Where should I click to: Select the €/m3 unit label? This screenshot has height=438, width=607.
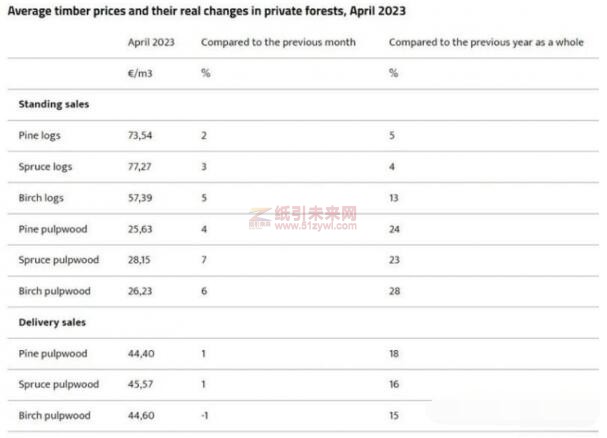139,73
